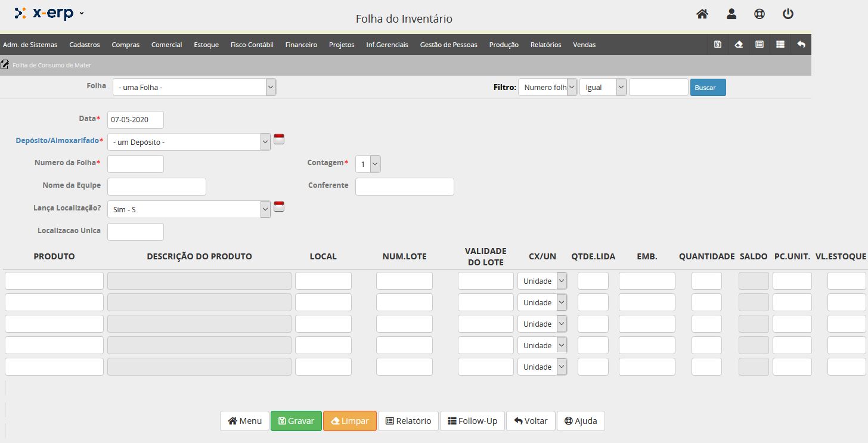Click the back arrow icon in menu bar
868x443 pixels.
[x=801, y=44]
